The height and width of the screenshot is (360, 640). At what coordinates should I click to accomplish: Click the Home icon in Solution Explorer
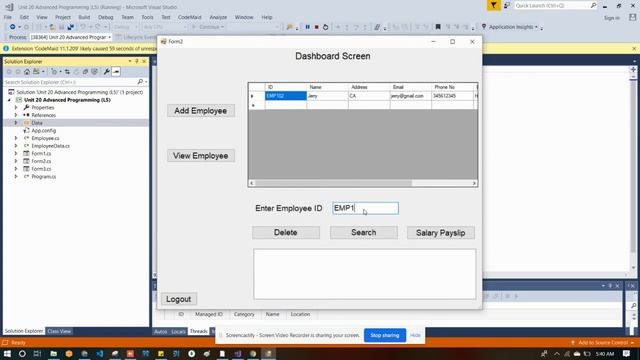coord(27,71)
